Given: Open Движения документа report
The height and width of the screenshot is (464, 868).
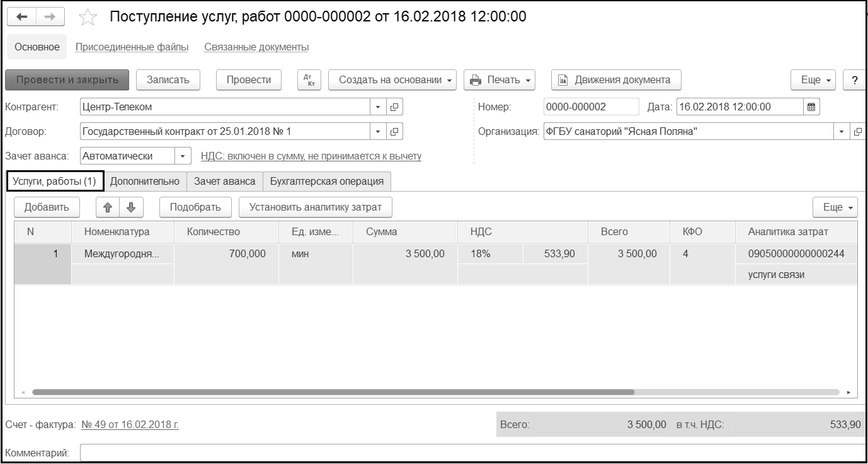Looking at the screenshot, I should coord(615,80).
